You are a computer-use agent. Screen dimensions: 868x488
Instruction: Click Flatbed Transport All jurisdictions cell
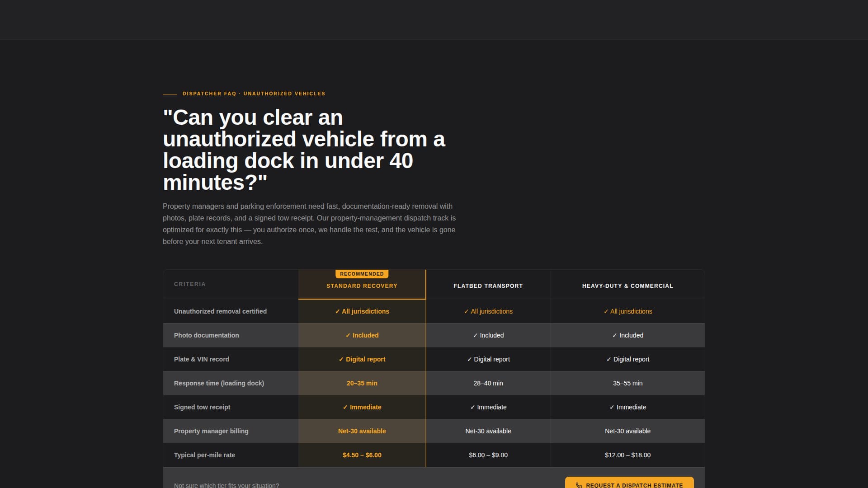point(488,311)
